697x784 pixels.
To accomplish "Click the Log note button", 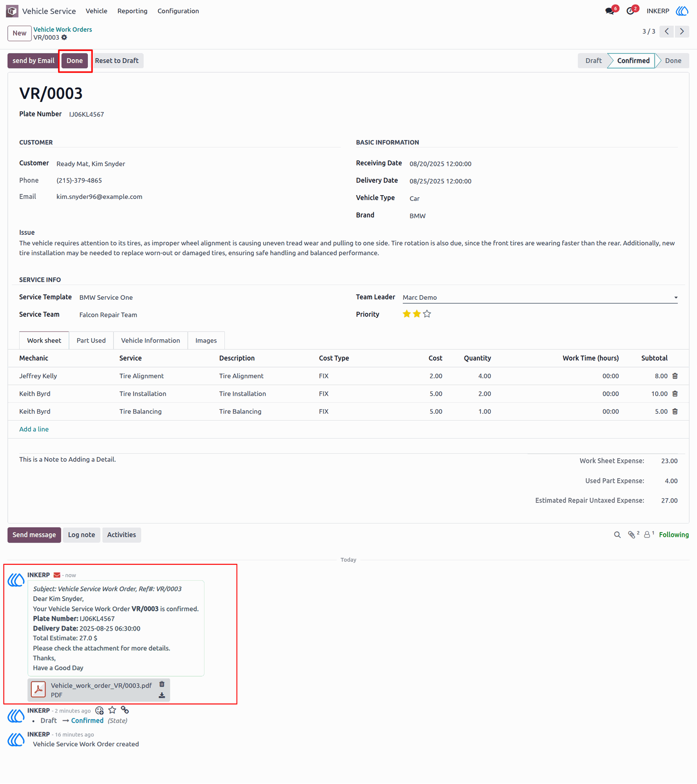I will click(x=82, y=535).
